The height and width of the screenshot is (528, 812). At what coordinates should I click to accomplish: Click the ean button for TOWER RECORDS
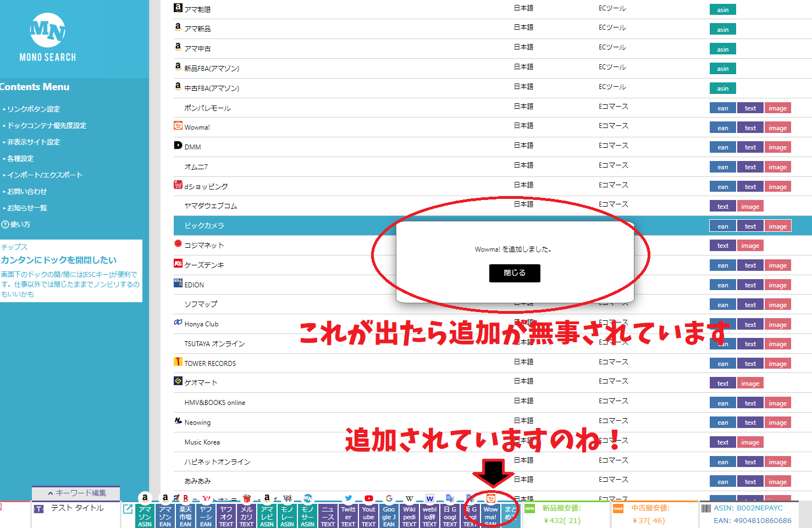tap(722, 364)
